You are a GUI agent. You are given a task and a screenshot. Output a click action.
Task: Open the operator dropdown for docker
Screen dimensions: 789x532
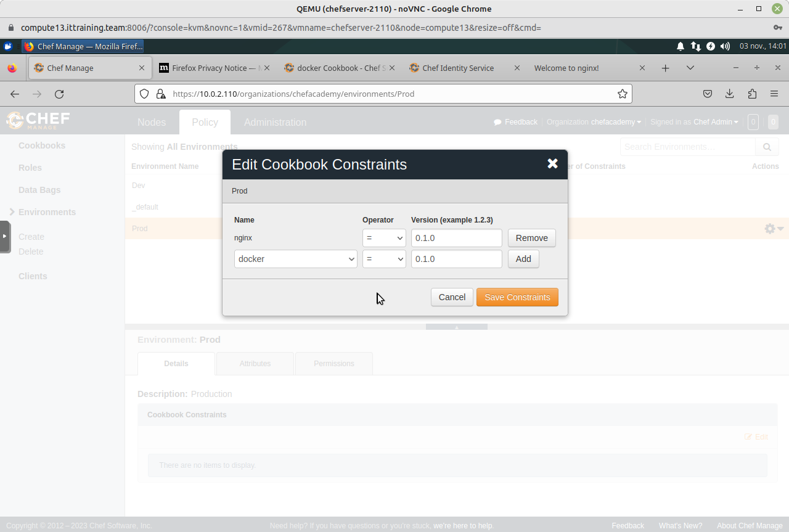click(x=384, y=259)
